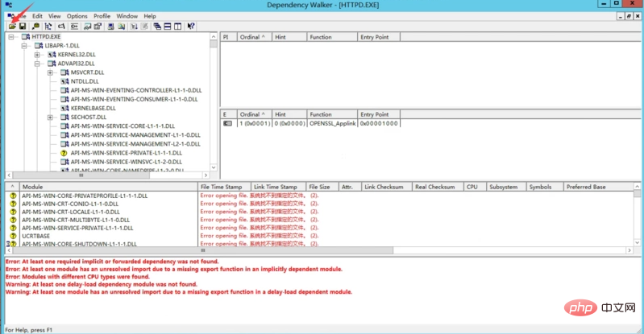Open the Options menu
644x334 pixels.
(x=77, y=16)
